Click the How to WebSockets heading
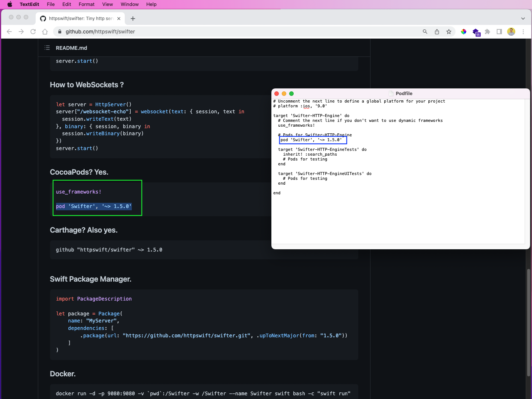 (x=87, y=85)
